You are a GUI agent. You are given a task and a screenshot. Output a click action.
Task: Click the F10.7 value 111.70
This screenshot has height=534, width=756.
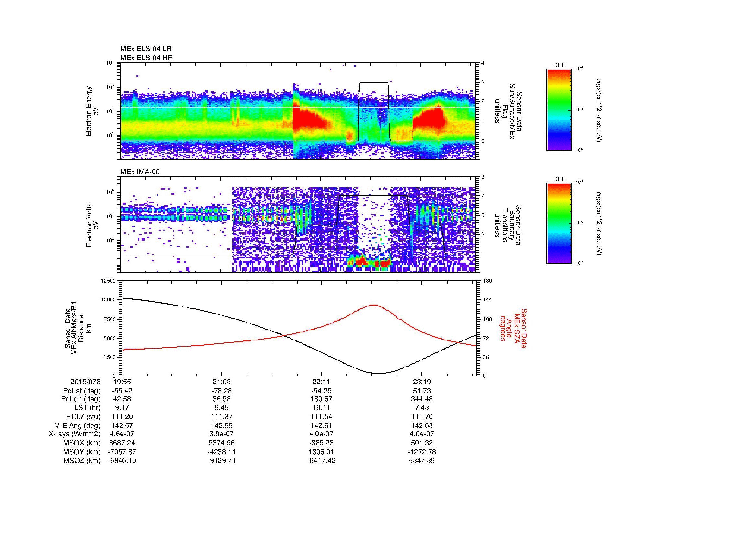coord(422,416)
